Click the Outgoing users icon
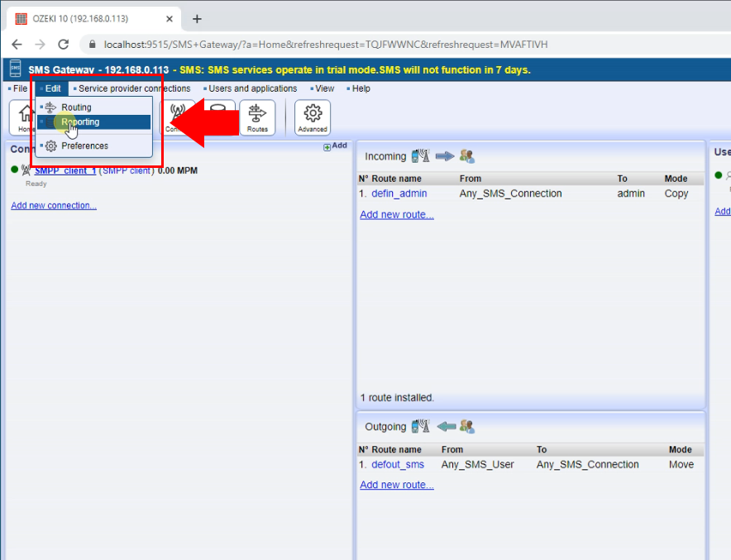This screenshot has height=560, width=731. pos(466,426)
